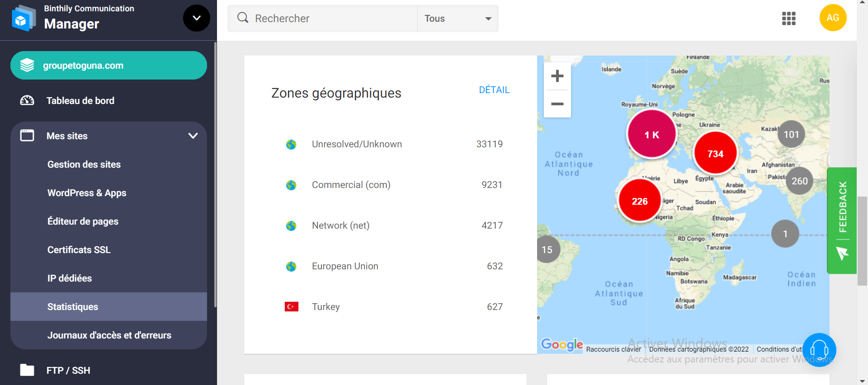Open IP dédiées
868x385 pixels.
point(70,278)
